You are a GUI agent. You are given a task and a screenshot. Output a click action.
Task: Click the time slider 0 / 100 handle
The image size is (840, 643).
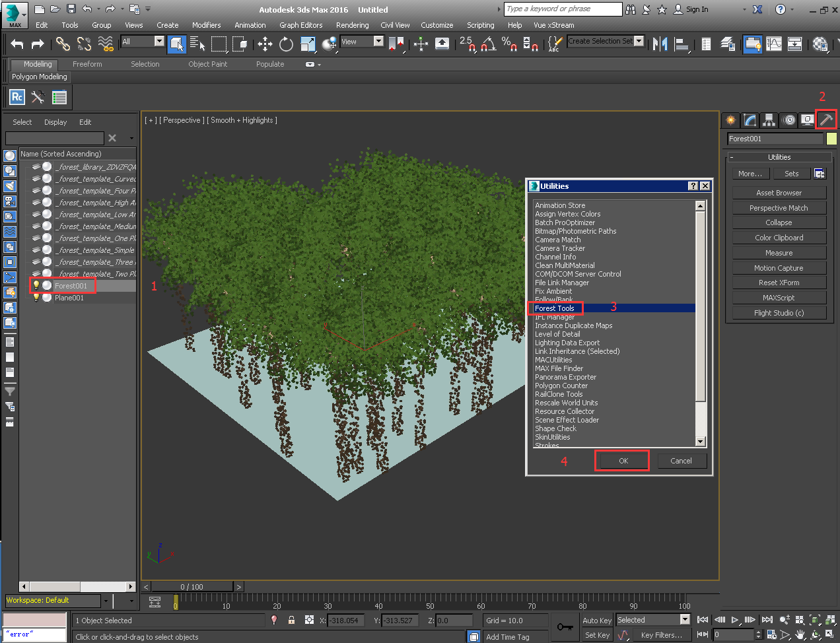192,586
